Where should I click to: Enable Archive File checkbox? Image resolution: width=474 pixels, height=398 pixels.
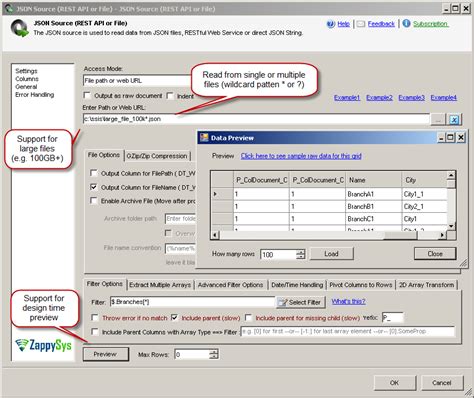(94, 201)
